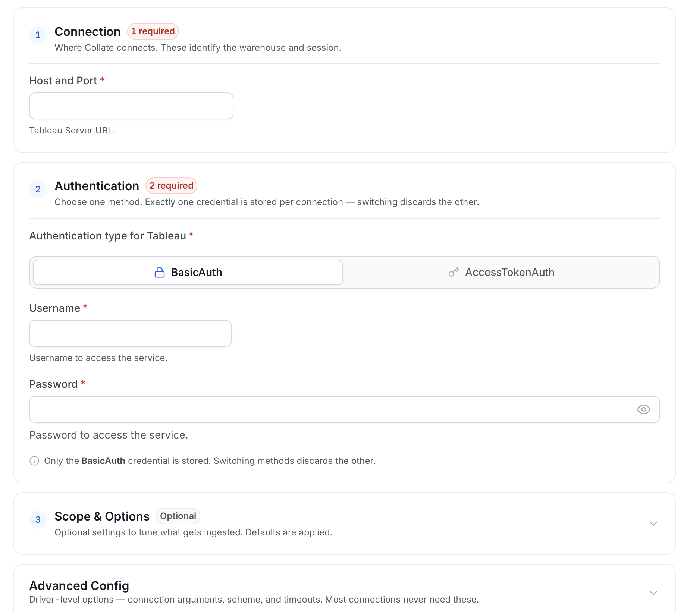The width and height of the screenshot is (684, 616).
Task: Click the '2 required' badge on Authentication
Action: pyautogui.click(x=171, y=186)
